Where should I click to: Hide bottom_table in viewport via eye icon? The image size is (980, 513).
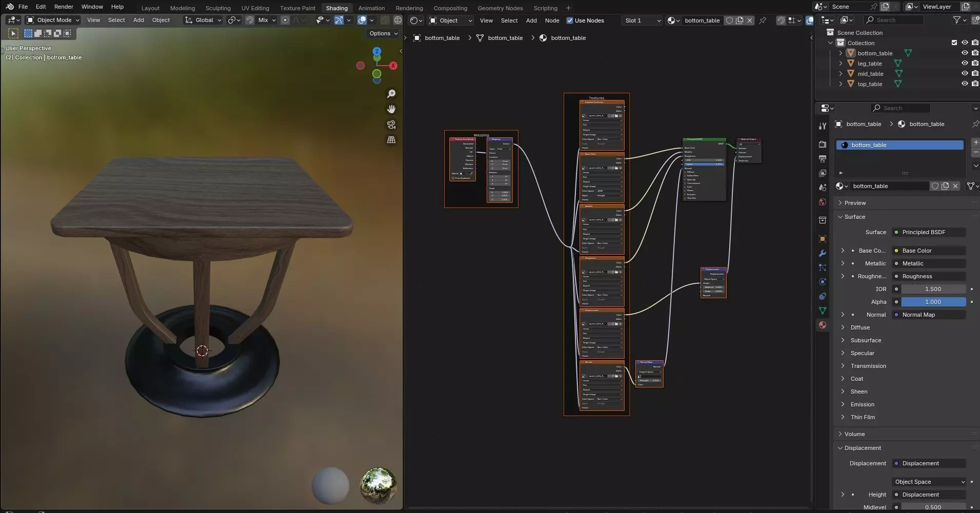click(965, 53)
